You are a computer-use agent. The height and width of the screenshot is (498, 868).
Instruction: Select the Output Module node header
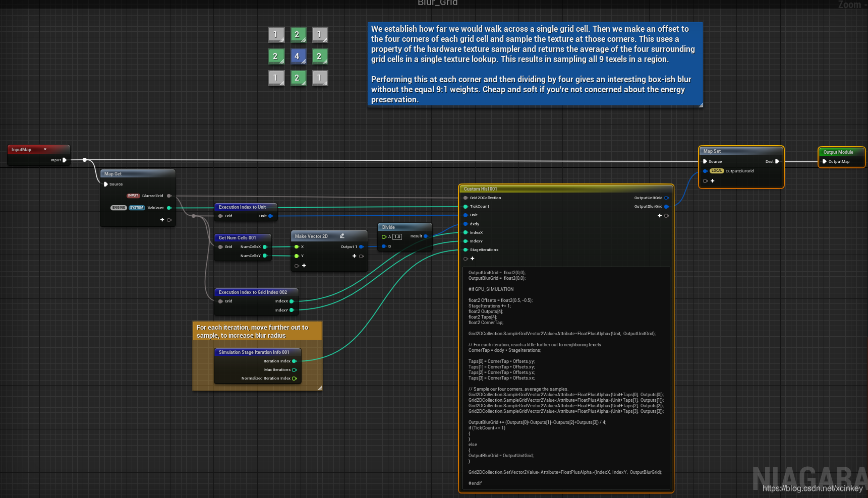[x=841, y=152]
